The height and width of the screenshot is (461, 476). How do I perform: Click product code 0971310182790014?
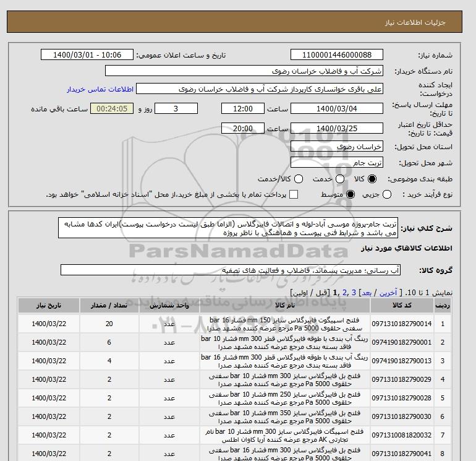pyautogui.click(x=402, y=324)
